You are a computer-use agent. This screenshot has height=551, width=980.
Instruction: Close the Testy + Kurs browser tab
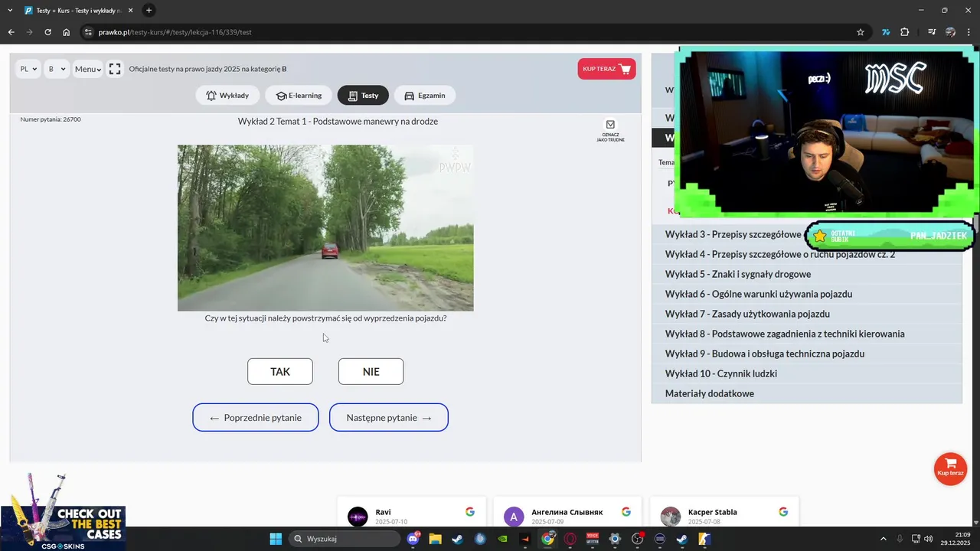(131, 11)
